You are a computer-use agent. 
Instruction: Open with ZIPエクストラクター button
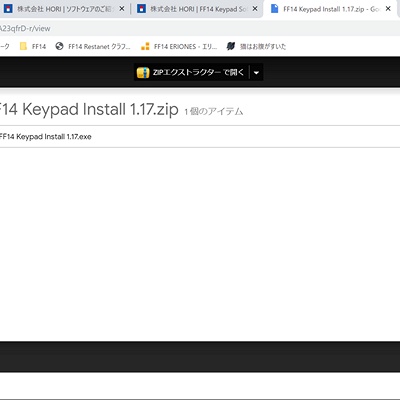pos(191,72)
